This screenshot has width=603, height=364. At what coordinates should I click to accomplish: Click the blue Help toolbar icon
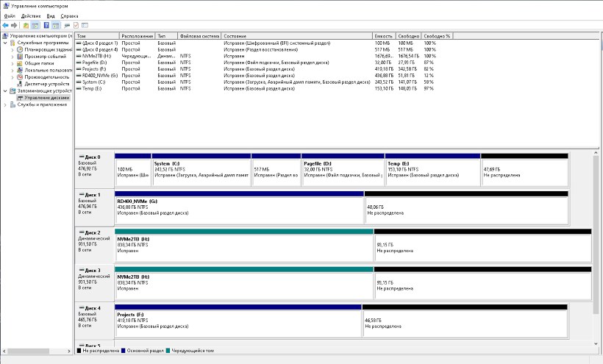tap(46, 25)
